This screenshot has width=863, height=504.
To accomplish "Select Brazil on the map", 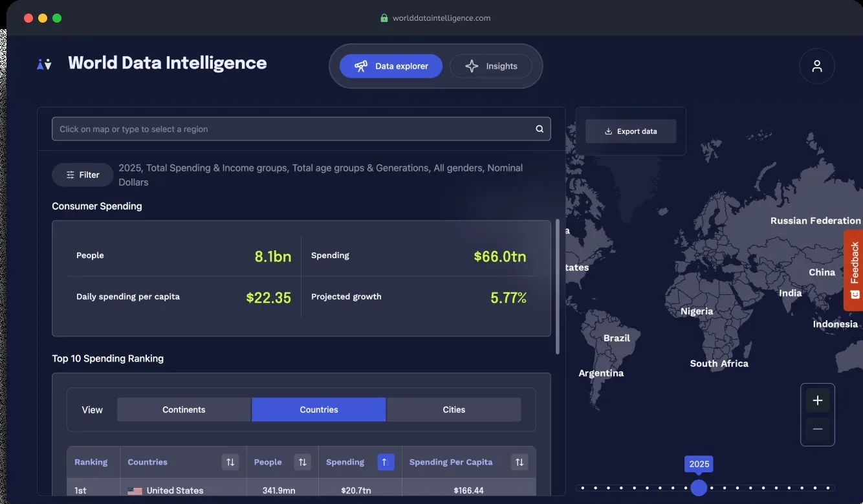I will point(617,338).
